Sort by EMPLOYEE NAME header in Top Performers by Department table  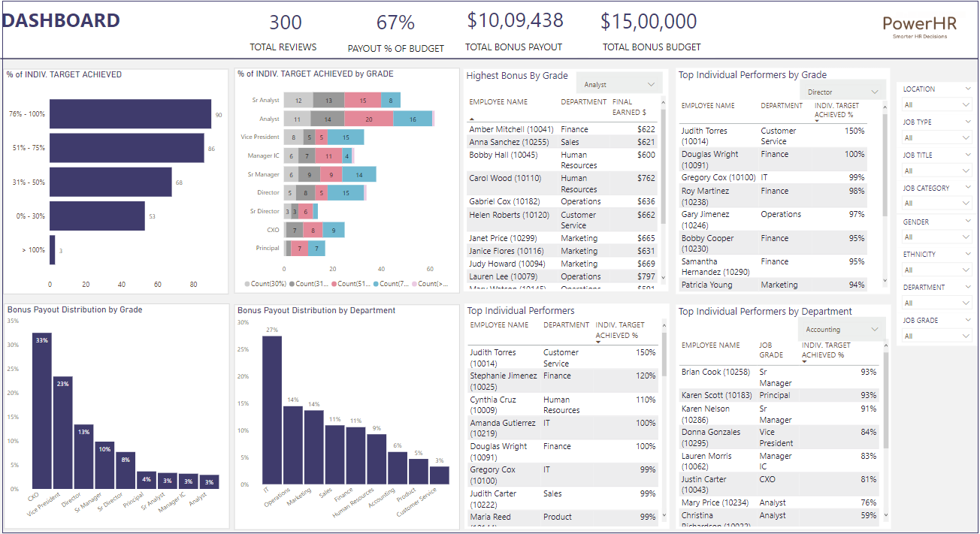710,345
